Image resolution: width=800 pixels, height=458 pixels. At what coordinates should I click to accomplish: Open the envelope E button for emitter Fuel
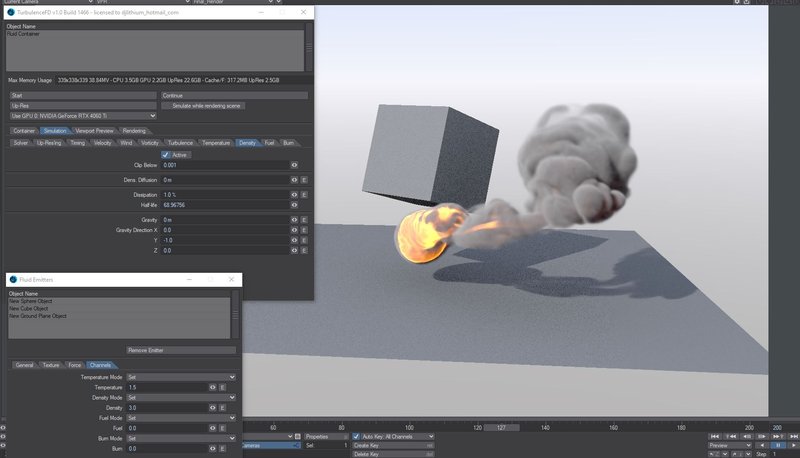[x=222, y=428]
